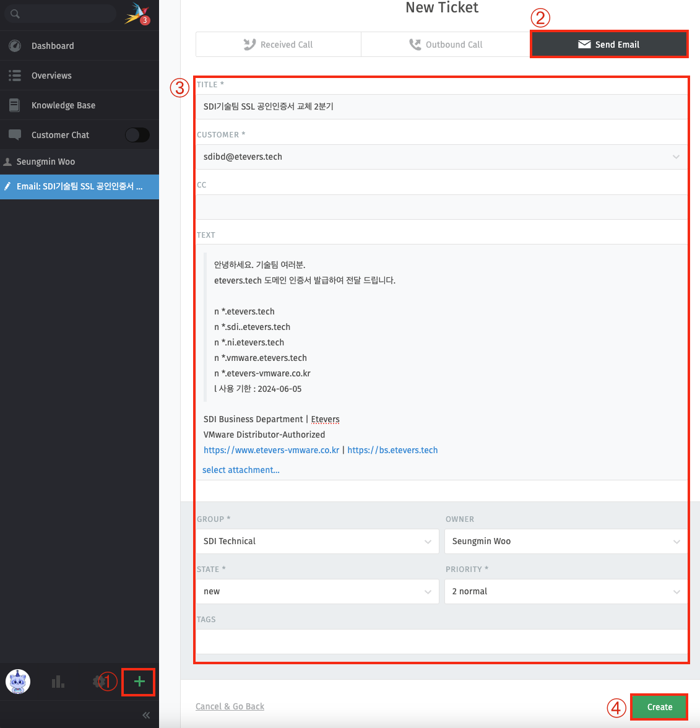The image size is (700, 728).
Task: Open admin settings gear icon
Action: [x=99, y=681]
